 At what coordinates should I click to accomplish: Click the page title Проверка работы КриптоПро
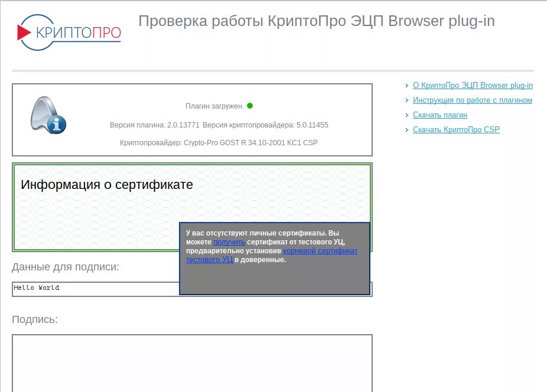tap(317, 21)
